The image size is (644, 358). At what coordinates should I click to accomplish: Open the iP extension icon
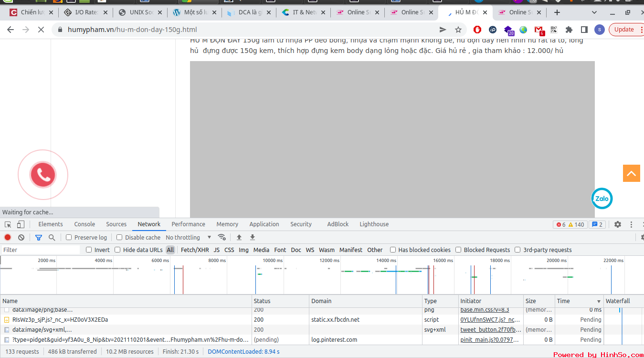point(493,30)
